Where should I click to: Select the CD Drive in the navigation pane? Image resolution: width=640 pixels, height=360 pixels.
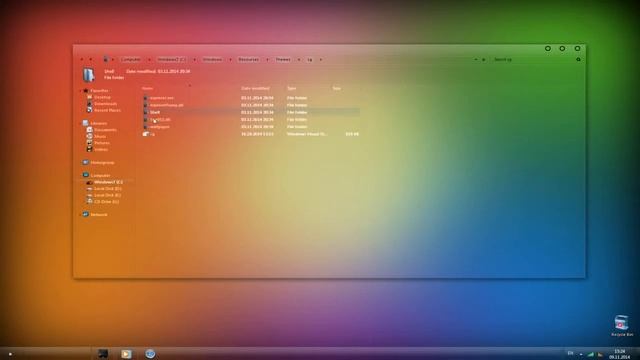point(107,202)
